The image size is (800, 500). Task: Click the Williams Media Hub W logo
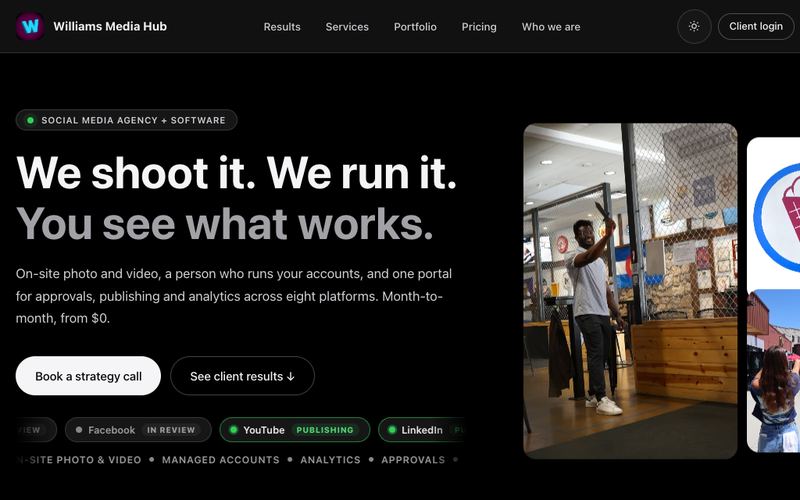(30, 26)
